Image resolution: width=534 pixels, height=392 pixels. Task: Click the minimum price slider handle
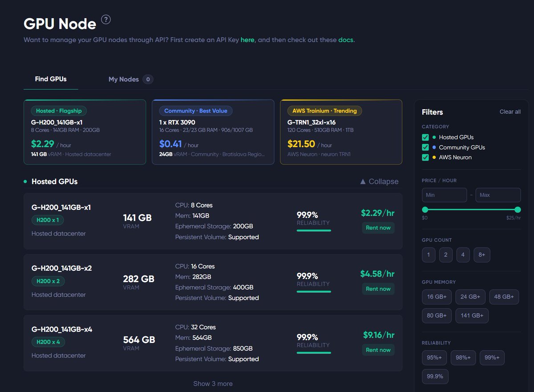(x=425, y=210)
